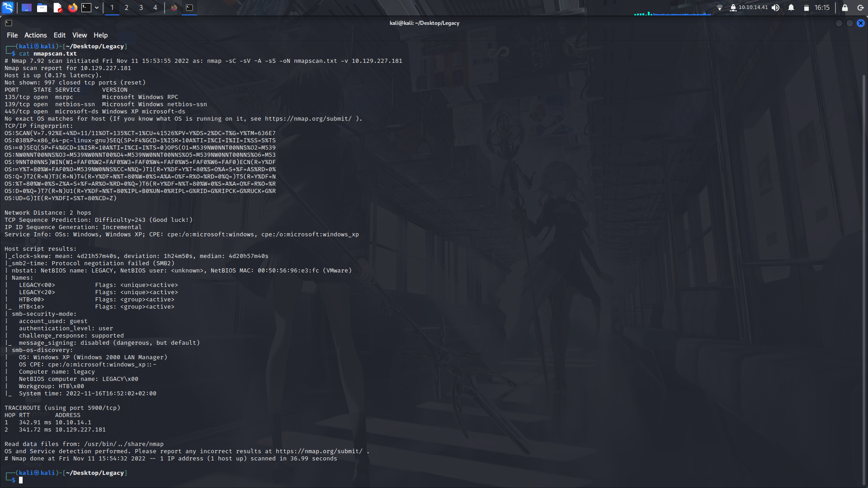The width and height of the screenshot is (868, 488).
Task: Launch the file manager from the panel
Action: pyautogui.click(x=42, y=8)
